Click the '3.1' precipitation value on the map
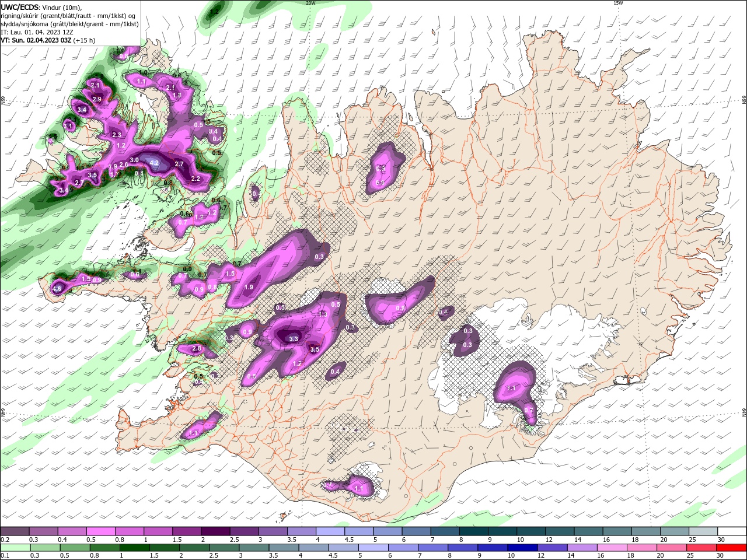Screen dimensions: 747x560 point(68,126)
